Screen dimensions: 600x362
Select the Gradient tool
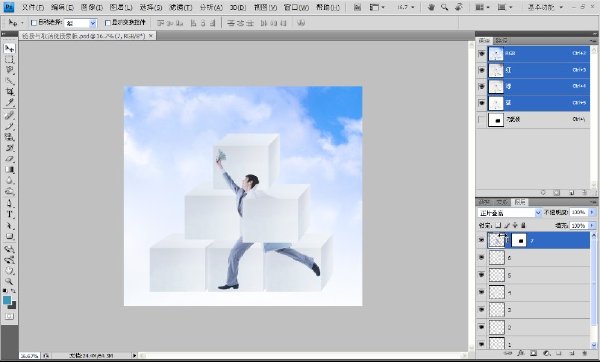coord(10,170)
